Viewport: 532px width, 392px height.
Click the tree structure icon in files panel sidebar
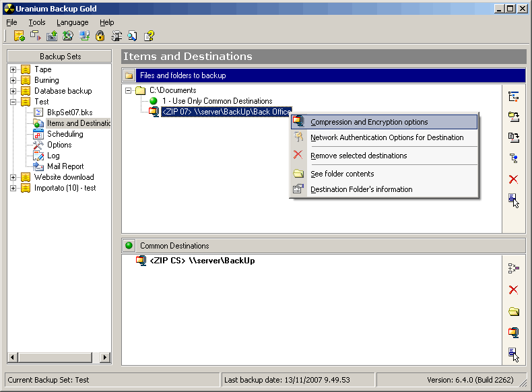(x=513, y=97)
